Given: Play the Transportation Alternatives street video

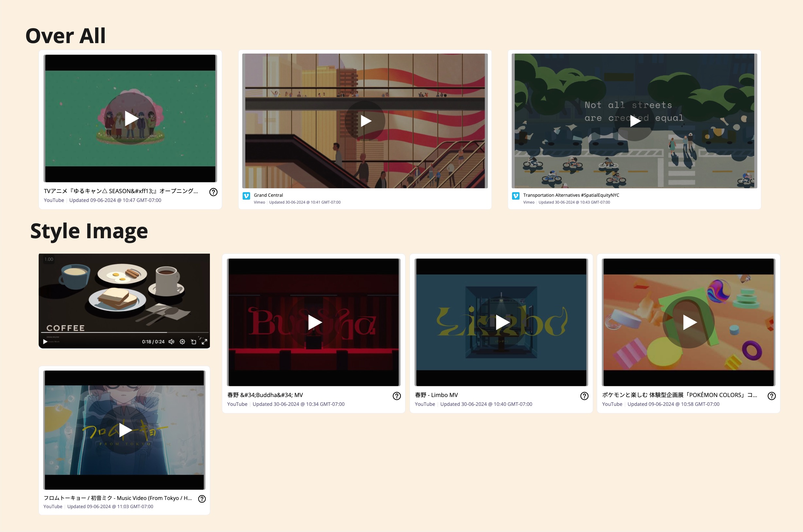Looking at the screenshot, I should 634,121.
